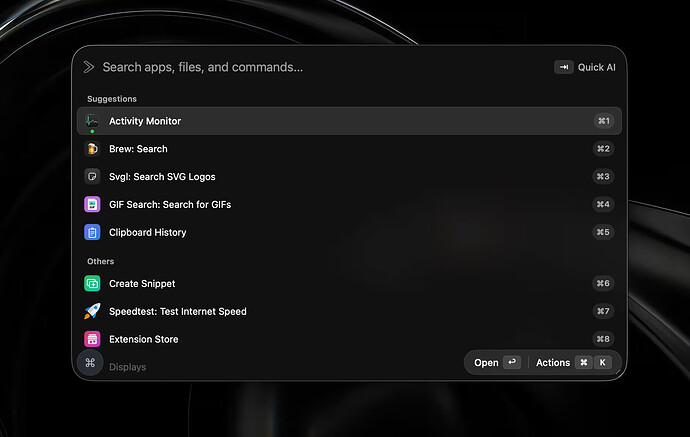Screen dimensions: 690x437
Task: Click the Speedtest rocket icon
Action: (92, 311)
